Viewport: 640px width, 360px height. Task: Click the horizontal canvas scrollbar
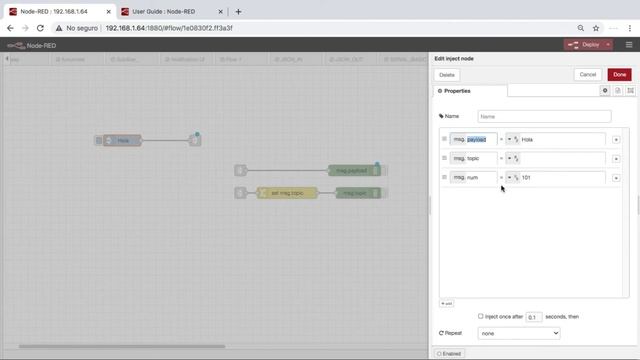(122, 347)
